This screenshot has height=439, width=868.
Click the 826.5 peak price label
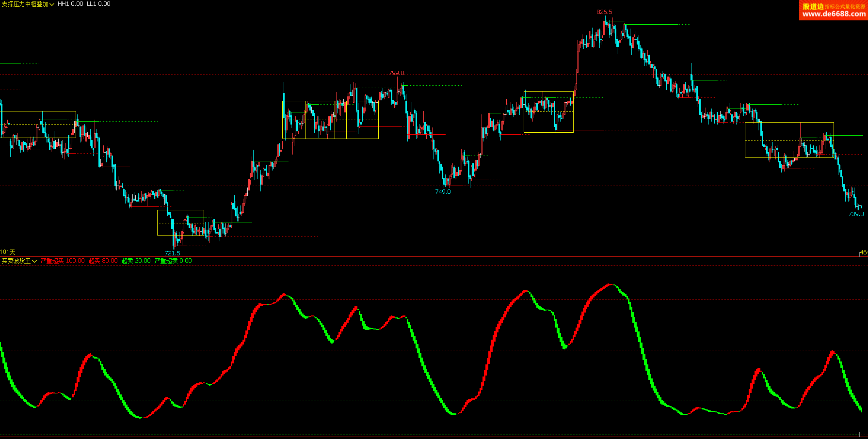tap(604, 12)
